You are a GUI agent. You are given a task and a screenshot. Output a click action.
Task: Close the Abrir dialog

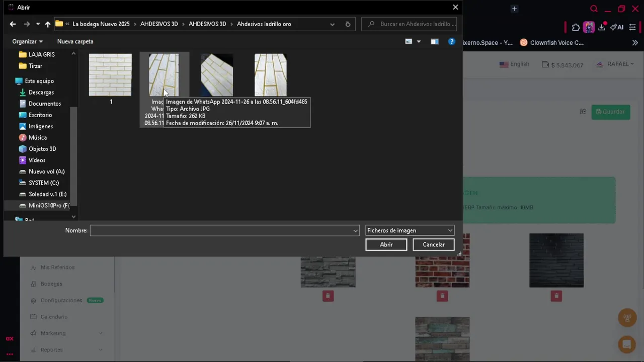[455, 7]
